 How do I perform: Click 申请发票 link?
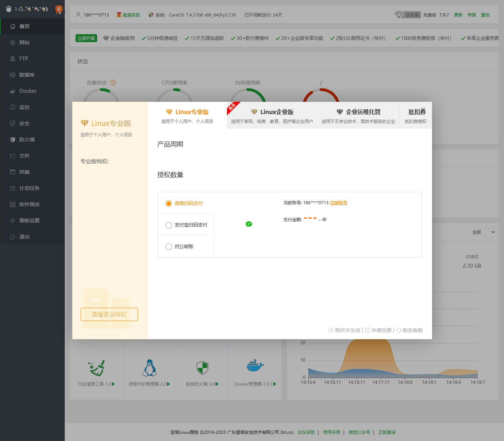point(378,330)
